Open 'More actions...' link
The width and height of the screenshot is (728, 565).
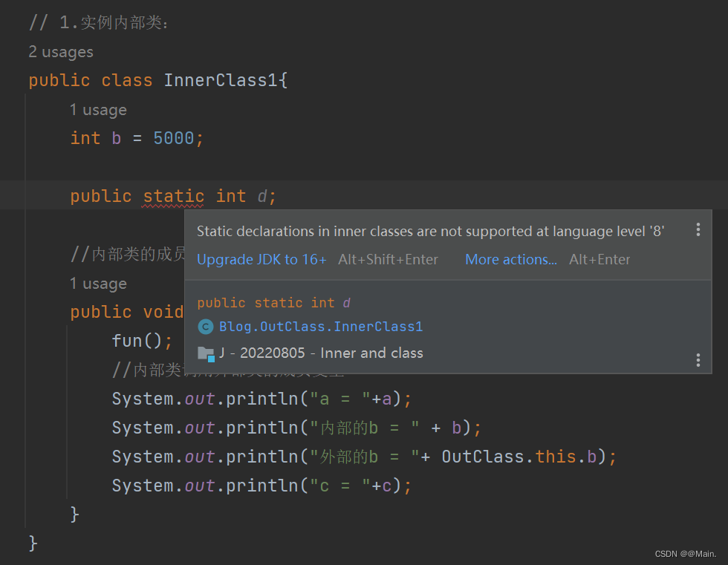(x=511, y=259)
